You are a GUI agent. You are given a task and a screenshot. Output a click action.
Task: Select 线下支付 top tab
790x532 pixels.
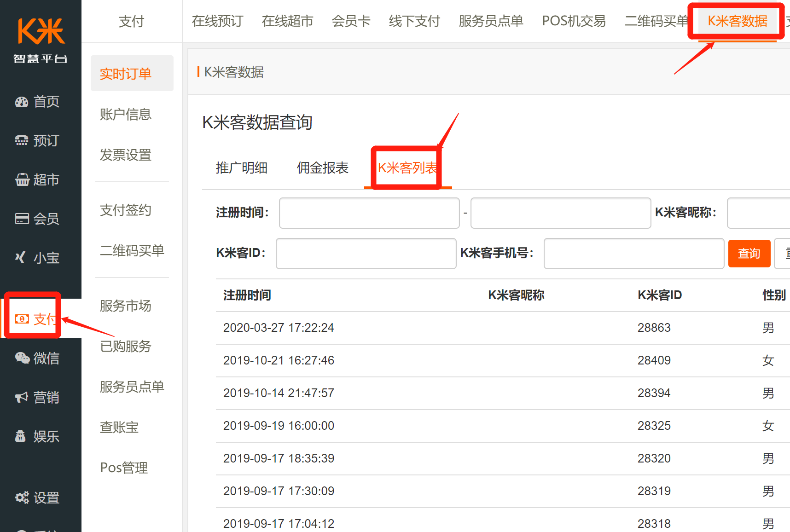click(415, 21)
